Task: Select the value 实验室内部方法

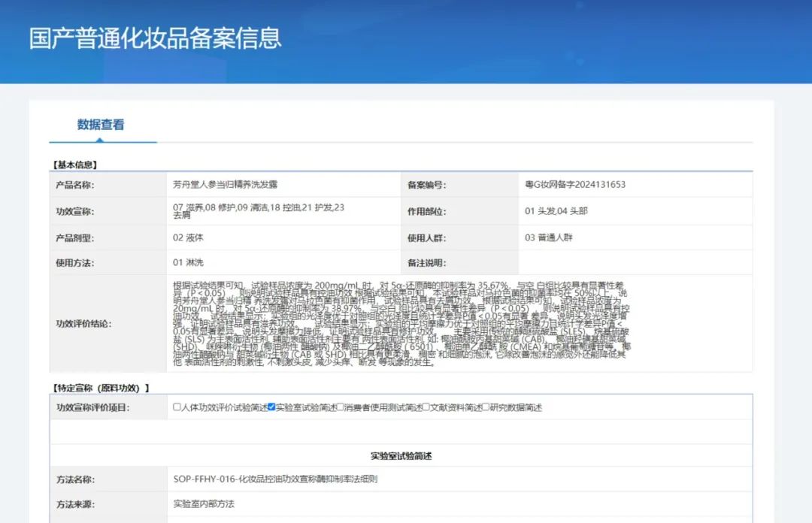Action: [x=204, y=504]
